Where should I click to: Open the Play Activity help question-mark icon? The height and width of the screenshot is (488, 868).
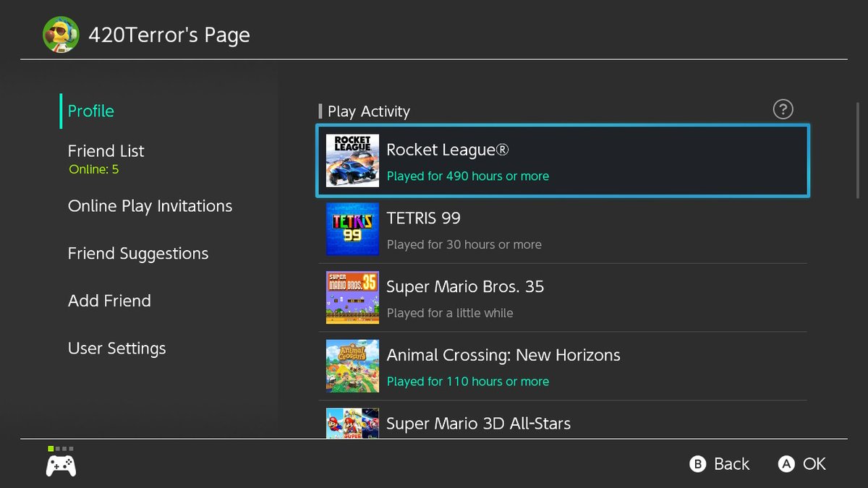click(x=783, y=109)
